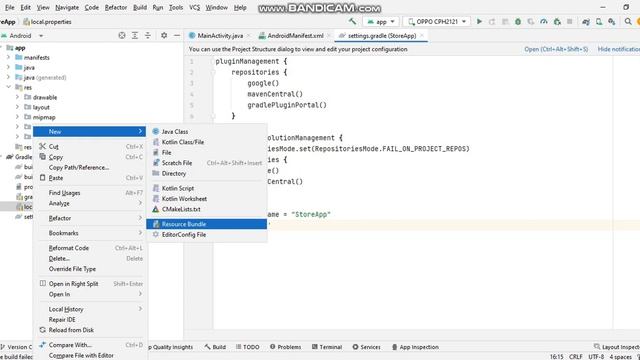Expand the mipmap folder
This screenshot has width=640, height=360.
17,117
